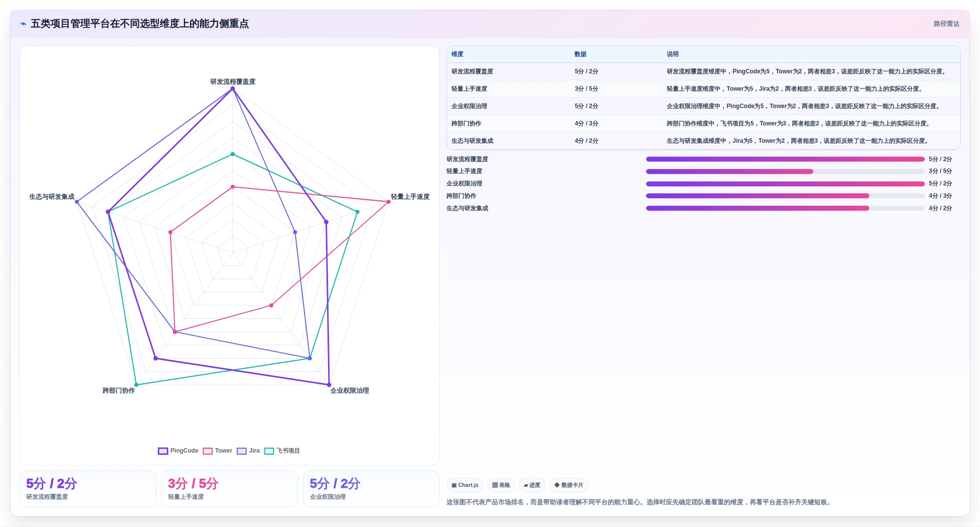Click the radar axis label 跨部门协作
The width and height of the screenshot is (980, 527).
tap(119, 391)
